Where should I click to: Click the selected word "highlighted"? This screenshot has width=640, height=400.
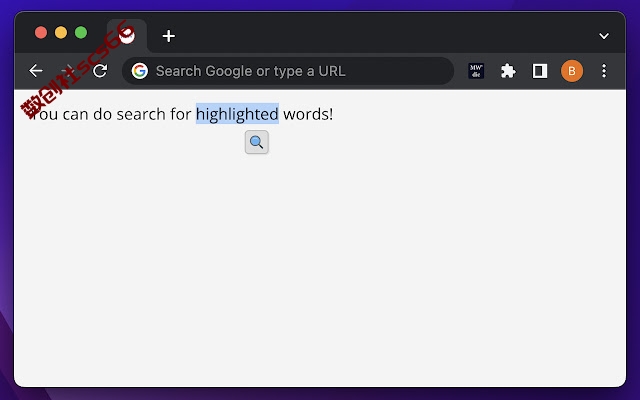(x=237, y=114)
